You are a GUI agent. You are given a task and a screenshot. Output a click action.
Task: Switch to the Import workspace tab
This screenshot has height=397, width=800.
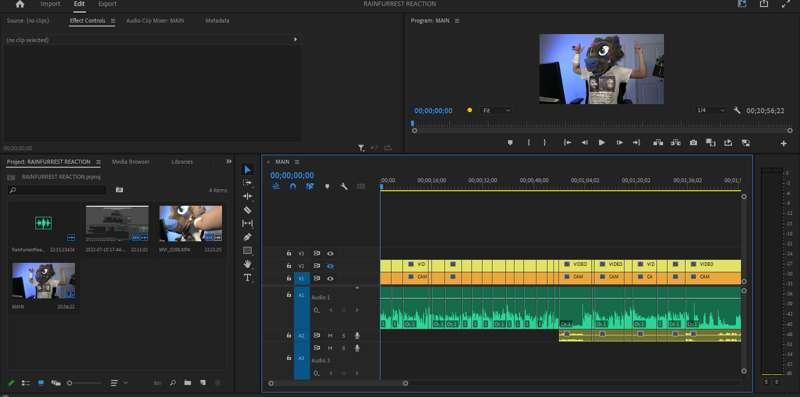click(51, 4)
